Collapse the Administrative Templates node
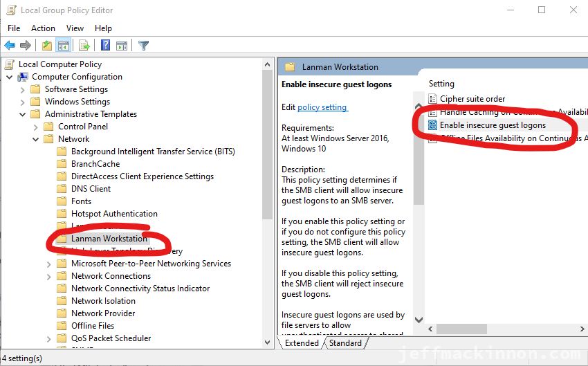Image resolution: width=588 pixels, height=366 pixels. [23, 114]
